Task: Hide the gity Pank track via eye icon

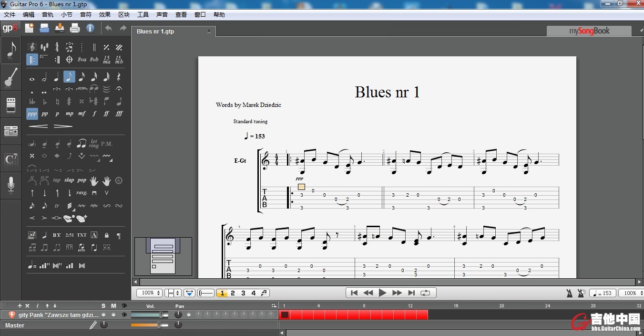Action: [x=124, y=315]
